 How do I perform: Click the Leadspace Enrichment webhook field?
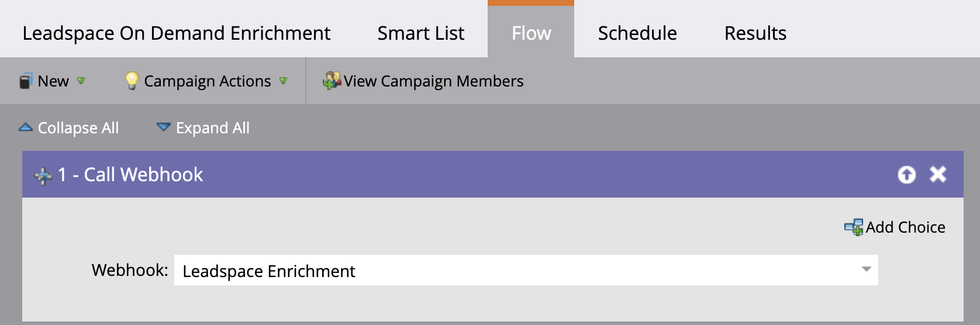(x=526, y=270)
